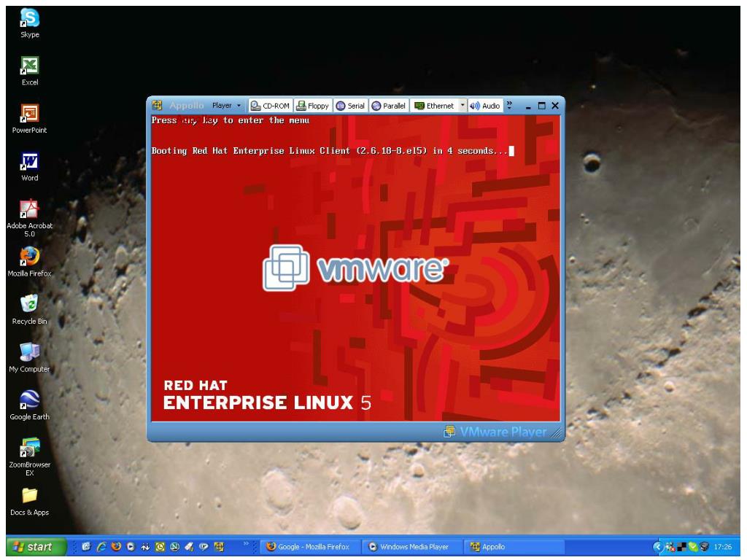The height and width of the screenshot is (560, 747).
Task: Click inside the Red Hat boot screen
Action: 355,268
